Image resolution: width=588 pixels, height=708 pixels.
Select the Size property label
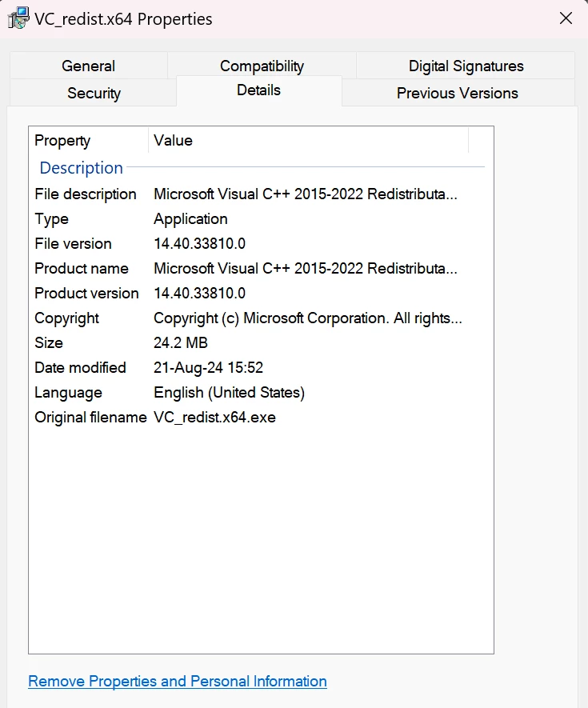(x=49, y=343)
